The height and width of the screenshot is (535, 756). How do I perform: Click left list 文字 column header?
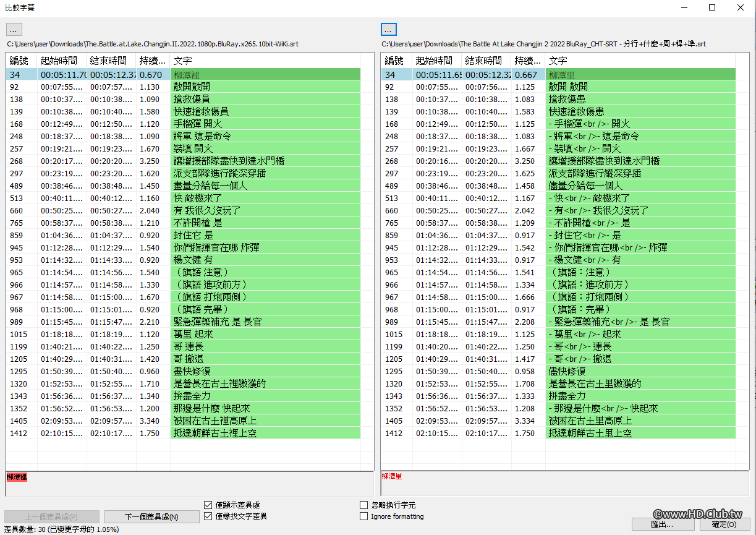[265, 61]
